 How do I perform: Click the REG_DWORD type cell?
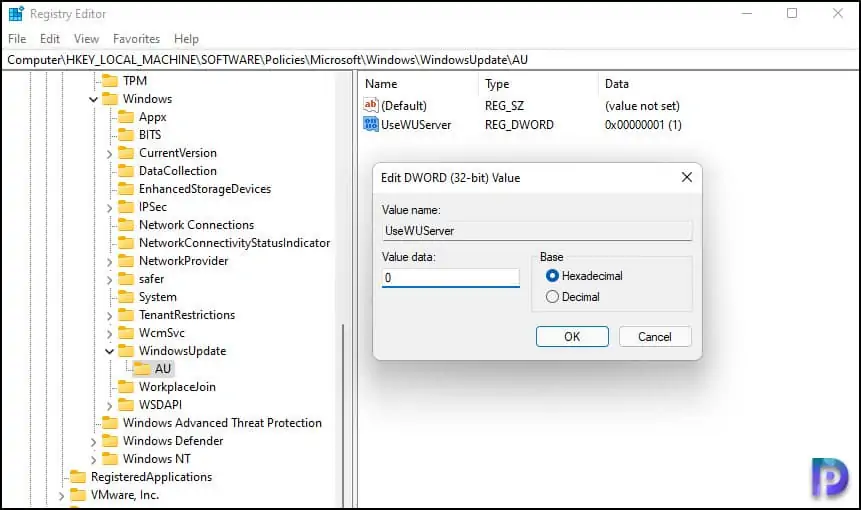coord(519,125)
